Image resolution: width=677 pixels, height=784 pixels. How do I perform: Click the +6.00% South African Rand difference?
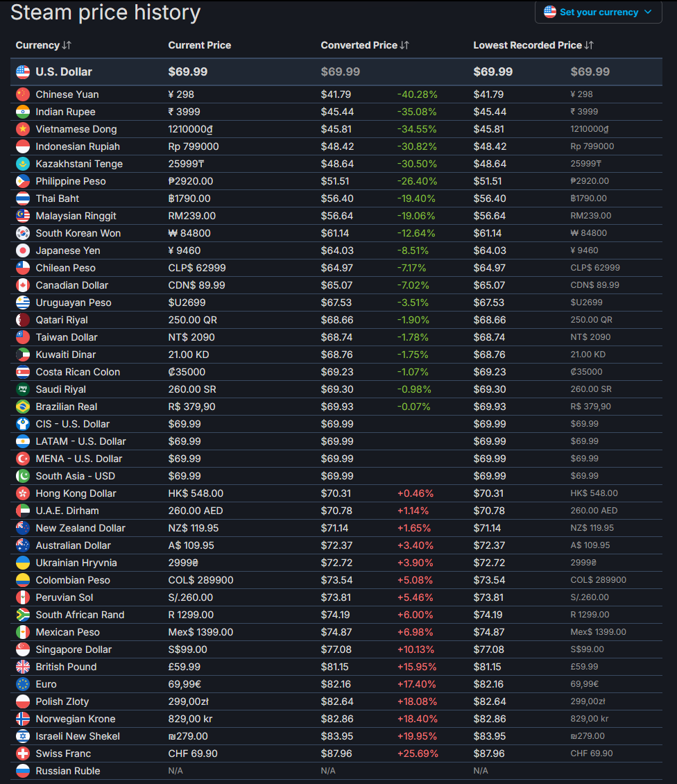[x=415, y=615]
